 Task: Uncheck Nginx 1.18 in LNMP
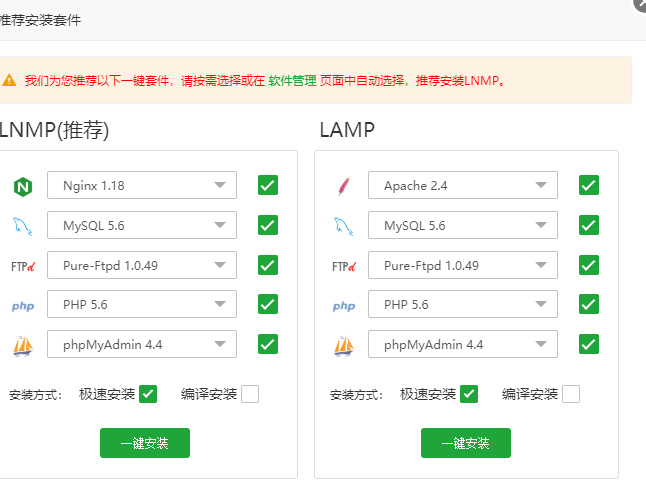click(268, 185)
